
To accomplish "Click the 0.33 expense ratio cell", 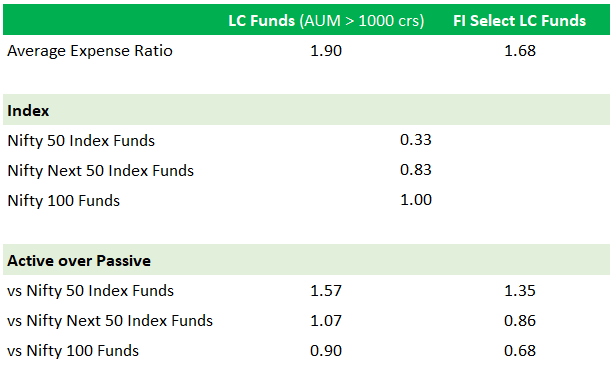I will (416, 140).
